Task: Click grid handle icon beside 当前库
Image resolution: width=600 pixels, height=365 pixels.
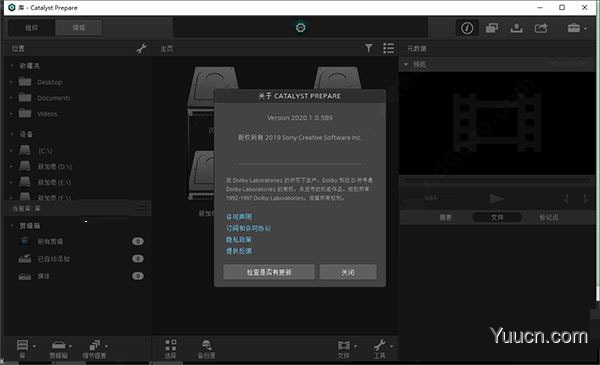Action: click(142, 209)
